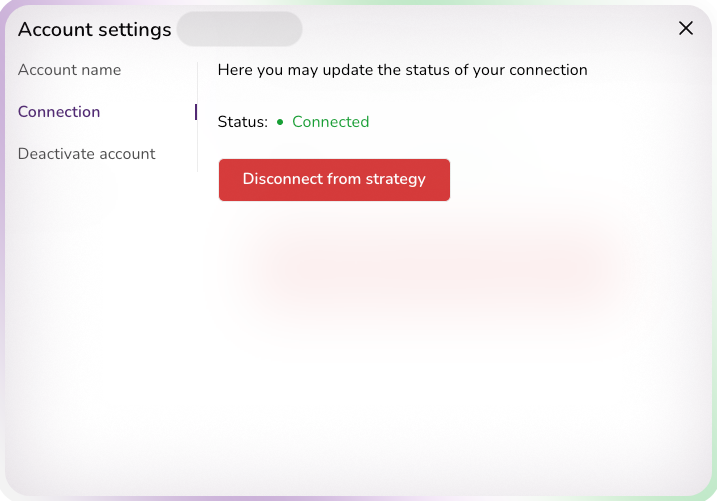Click the word strategy on the red button
717x501 pixels.
tap(397, 180)
